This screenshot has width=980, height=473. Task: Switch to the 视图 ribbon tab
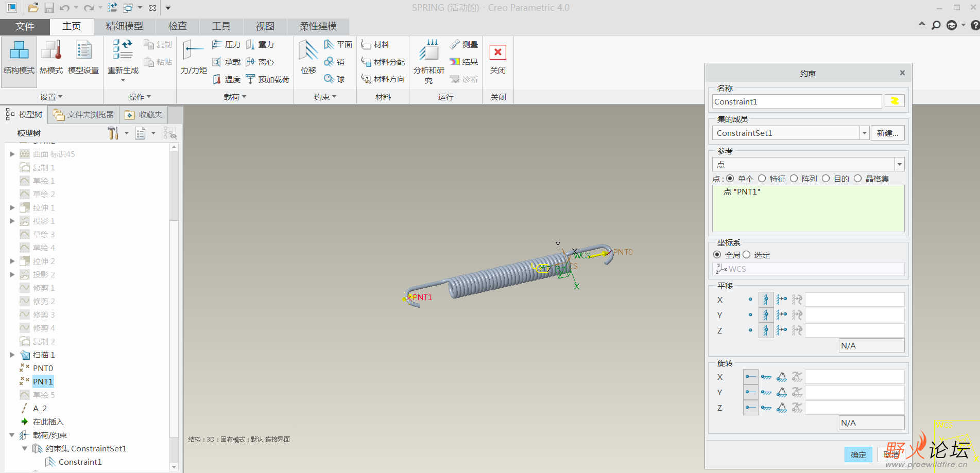(265, 26)
